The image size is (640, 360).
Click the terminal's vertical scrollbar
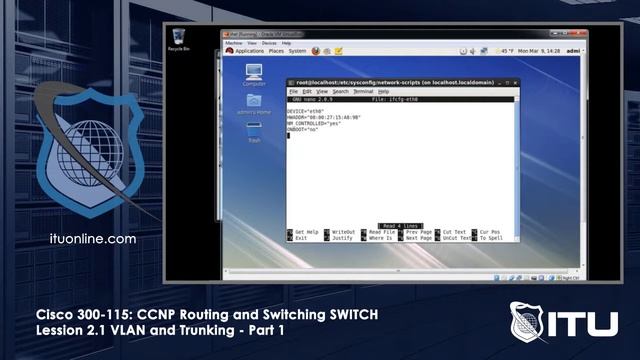[x=517, y=168]
